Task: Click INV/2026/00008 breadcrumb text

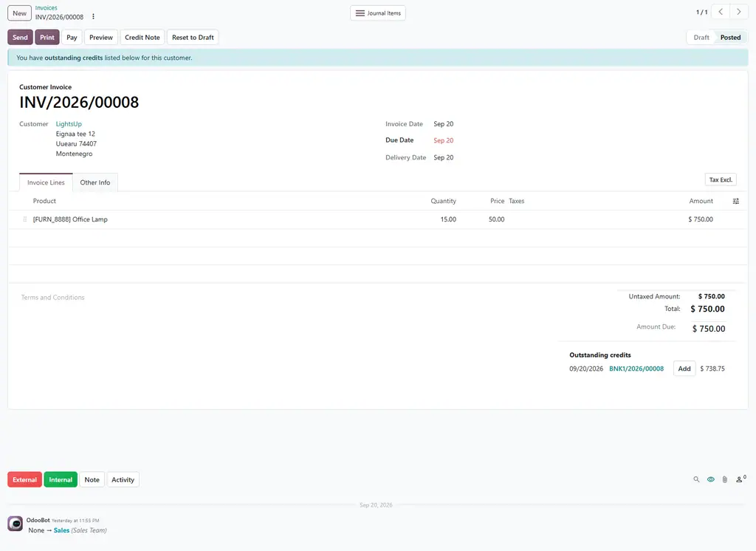Action: [x=59, y=17]
